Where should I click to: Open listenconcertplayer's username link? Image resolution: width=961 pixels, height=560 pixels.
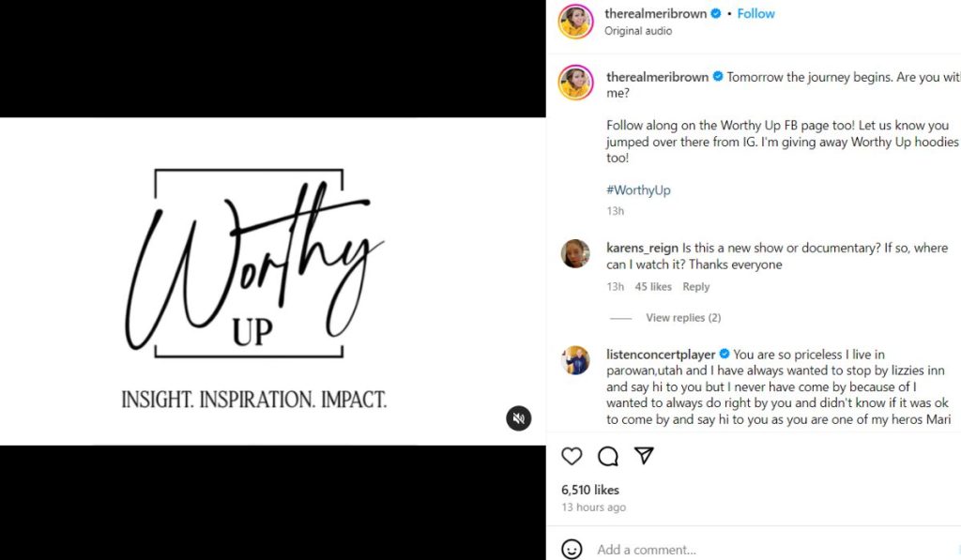(x=661, y=355)
